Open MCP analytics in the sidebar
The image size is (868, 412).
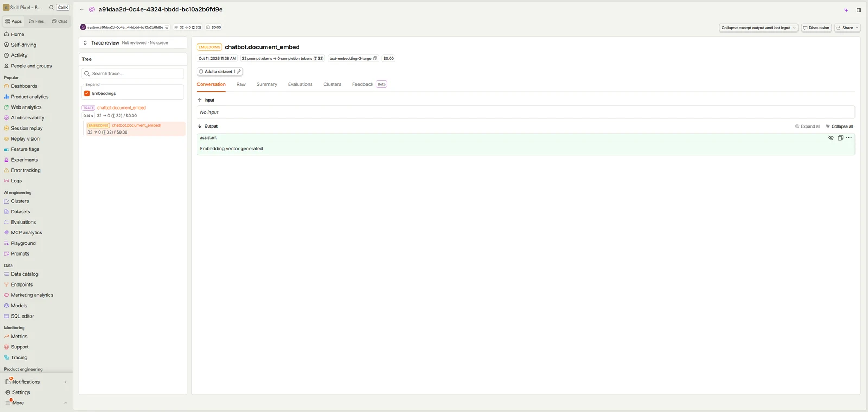[x=27, y=233]
